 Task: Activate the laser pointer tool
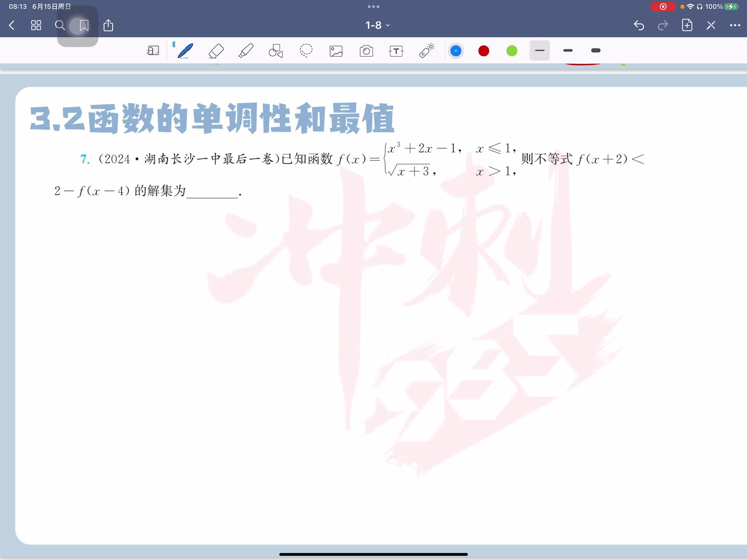[x=426, y=51]
